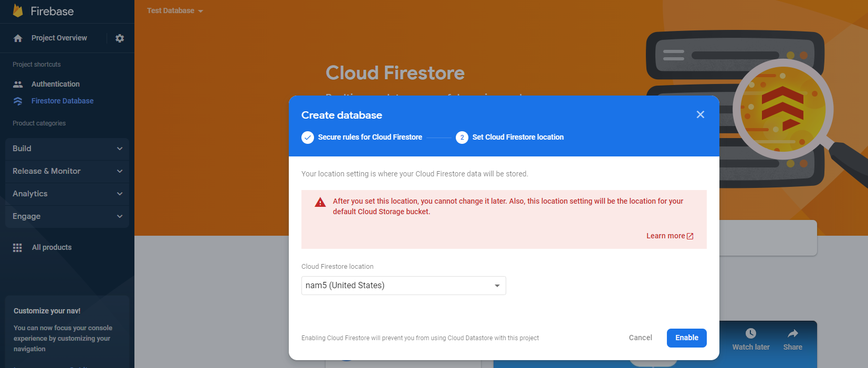Close the Create database dialog

click(700, 114)
